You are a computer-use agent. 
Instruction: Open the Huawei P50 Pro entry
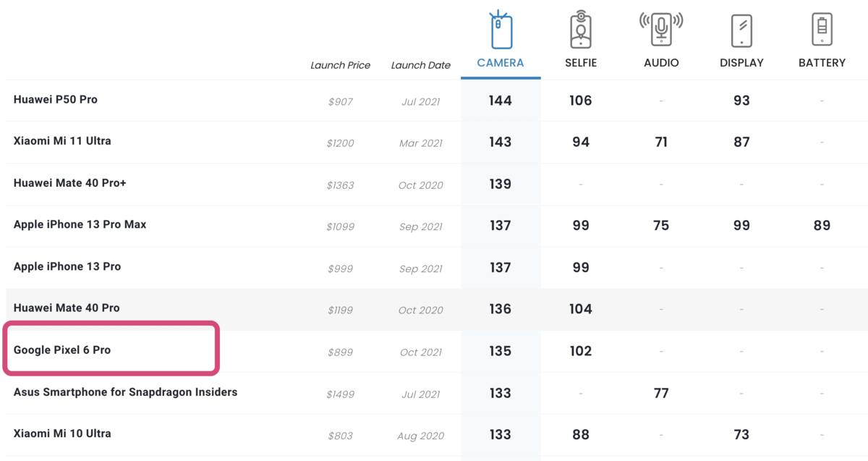56,99
